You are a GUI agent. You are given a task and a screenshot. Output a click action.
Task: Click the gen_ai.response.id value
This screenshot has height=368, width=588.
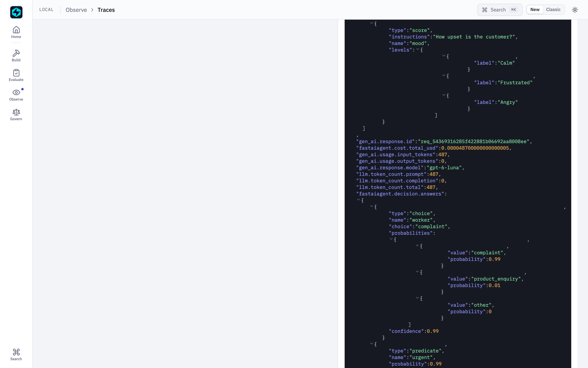[473, 141]
